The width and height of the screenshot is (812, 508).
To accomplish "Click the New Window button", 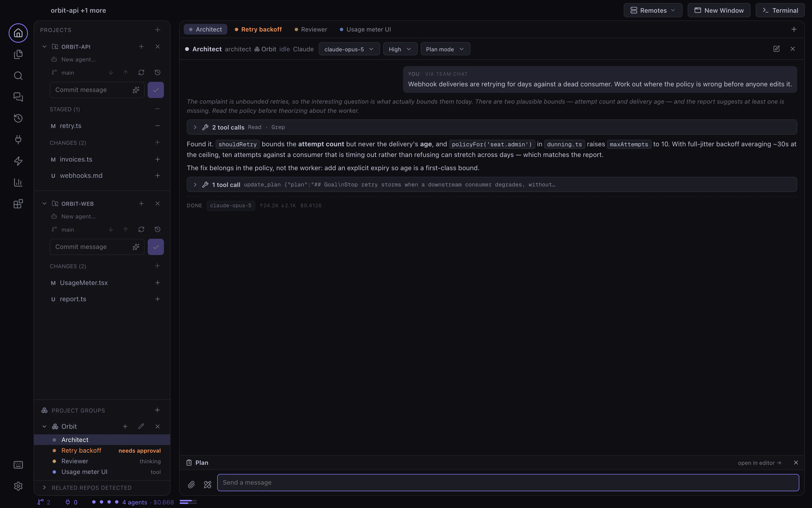I will coord(719,10).
